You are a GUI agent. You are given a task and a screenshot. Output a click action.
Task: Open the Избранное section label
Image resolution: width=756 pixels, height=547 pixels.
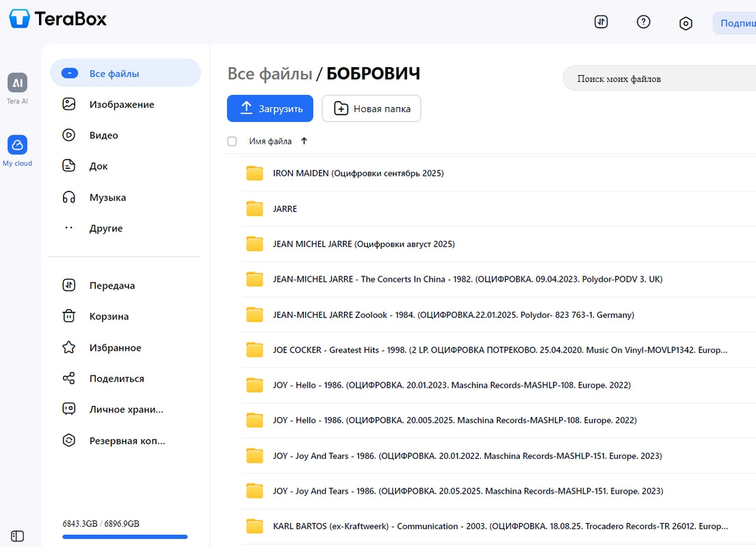(x=115, y=347)
